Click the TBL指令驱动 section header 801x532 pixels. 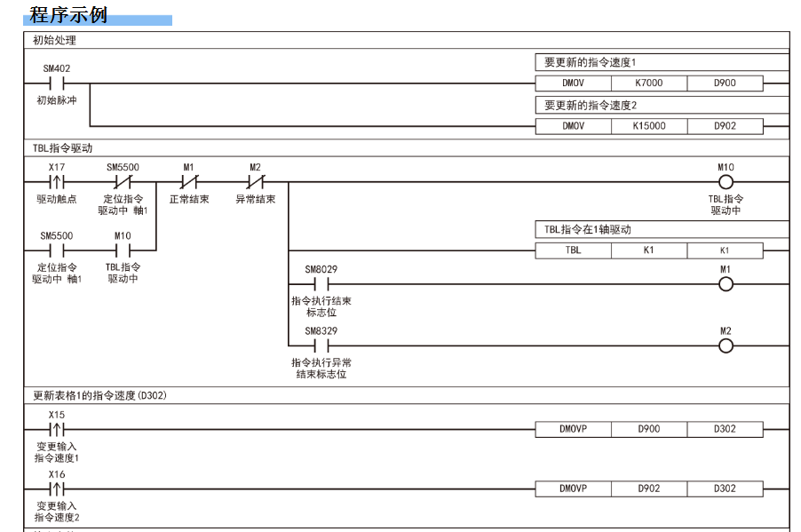click(62, 148)
